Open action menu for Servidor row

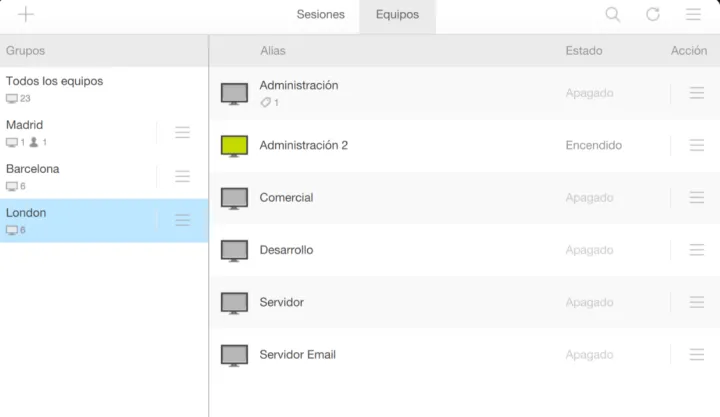coord(697,302)
